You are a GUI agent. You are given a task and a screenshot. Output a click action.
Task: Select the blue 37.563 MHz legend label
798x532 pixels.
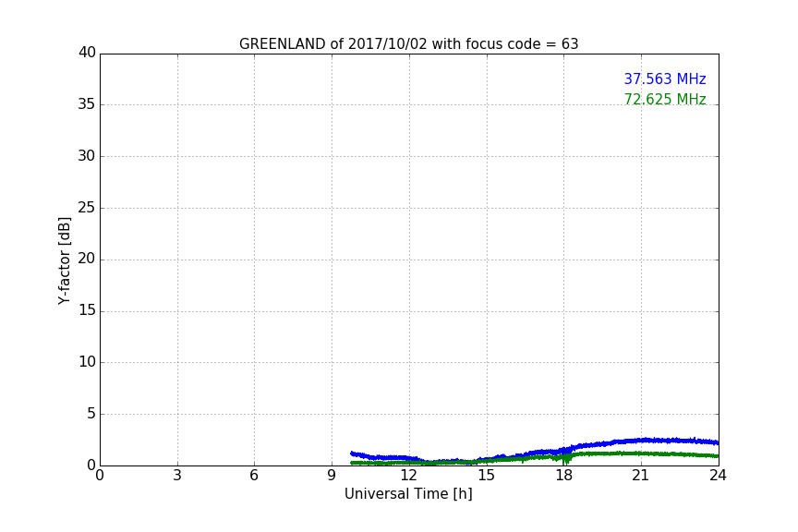[x=665, y=79]
